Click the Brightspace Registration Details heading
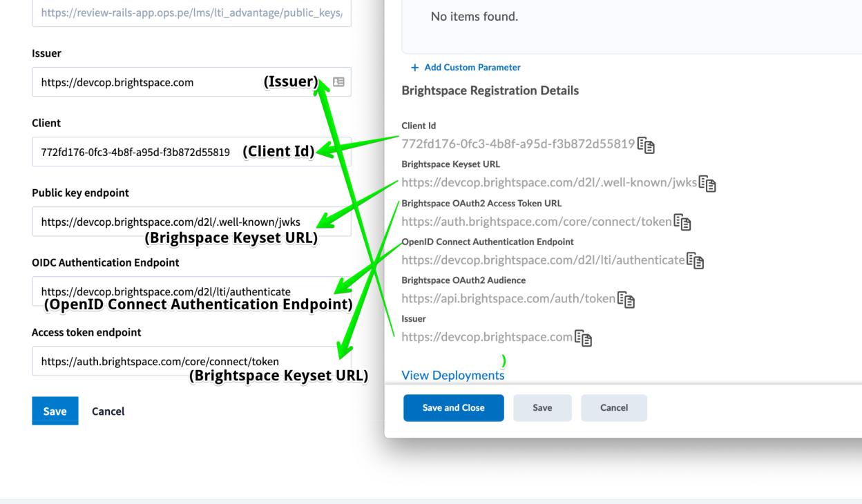Screen dimensions: 862x504 490,90
